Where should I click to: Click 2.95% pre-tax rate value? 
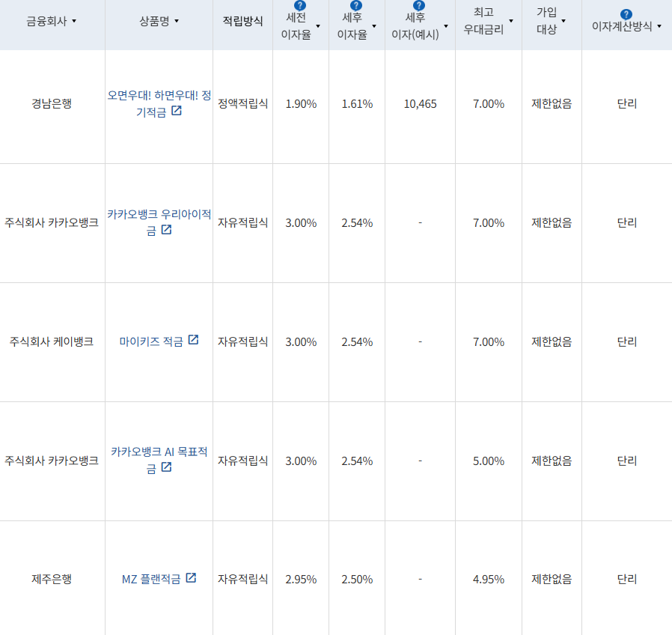click(x=301, y=580)
